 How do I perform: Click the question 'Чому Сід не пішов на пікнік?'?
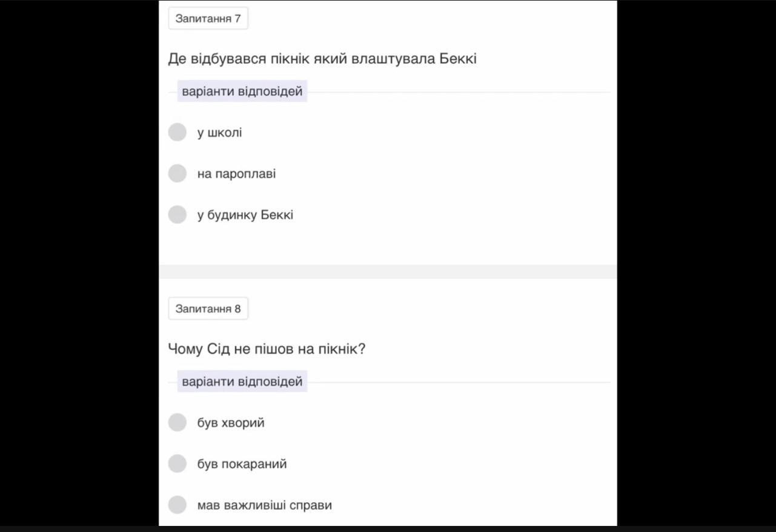click(267, 349)
